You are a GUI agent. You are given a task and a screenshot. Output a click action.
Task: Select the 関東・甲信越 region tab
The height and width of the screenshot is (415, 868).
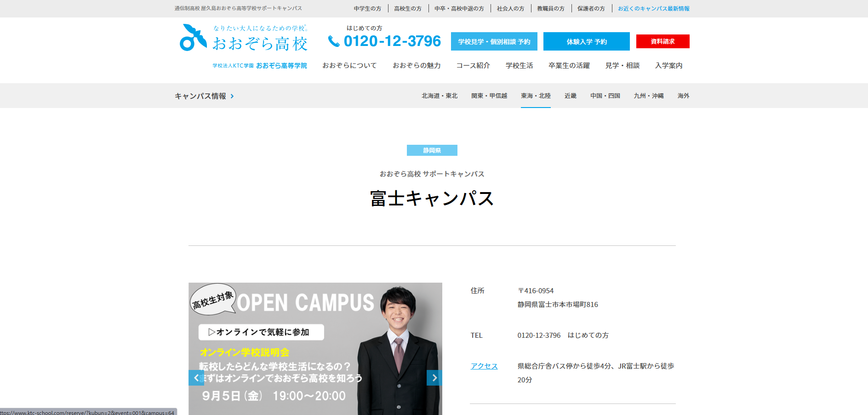point(489,96)
